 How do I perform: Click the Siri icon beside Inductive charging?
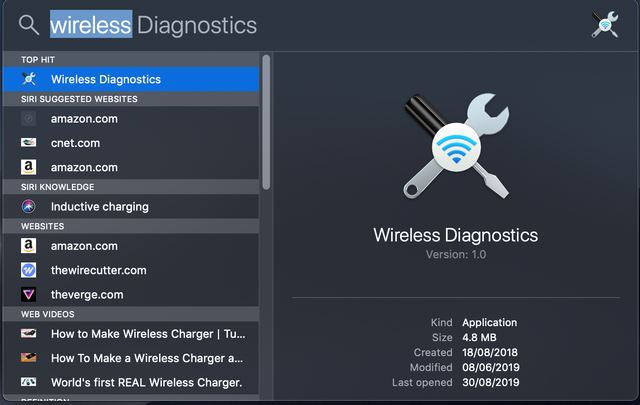[29, 207]
